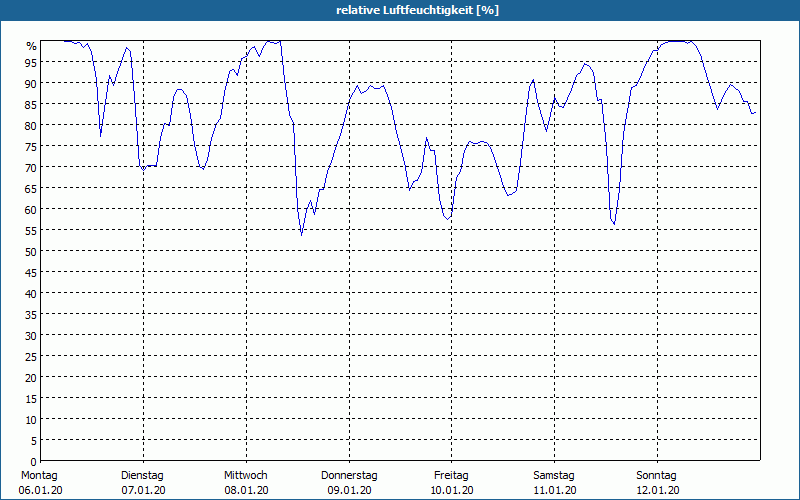Click the 5 y-axis value

tap(34, 441)
